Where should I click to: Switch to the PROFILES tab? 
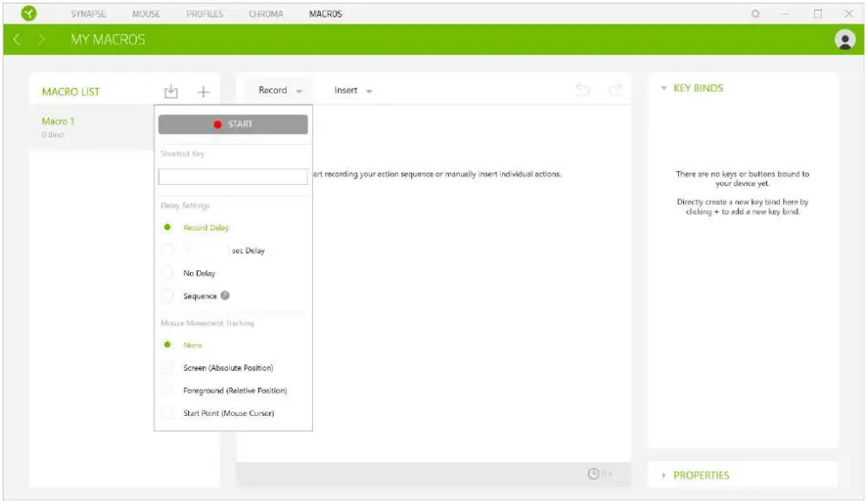(x=205, y=14)
